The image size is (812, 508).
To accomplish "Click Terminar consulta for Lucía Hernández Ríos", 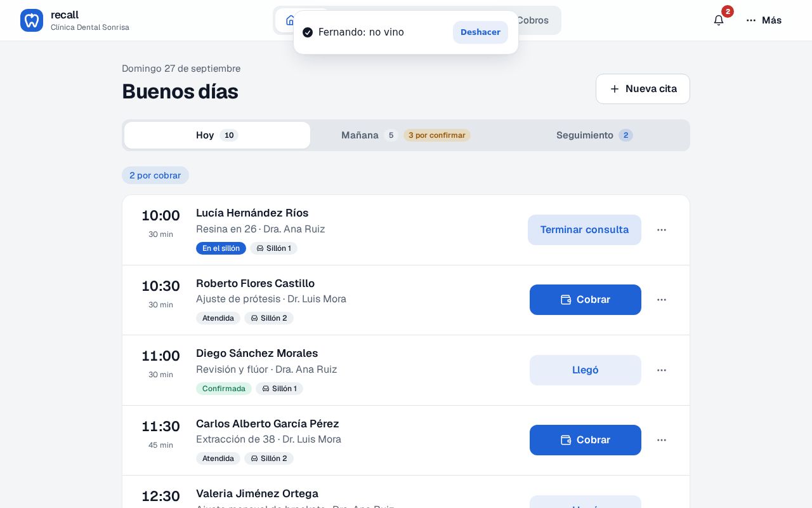I will point(584,230).
